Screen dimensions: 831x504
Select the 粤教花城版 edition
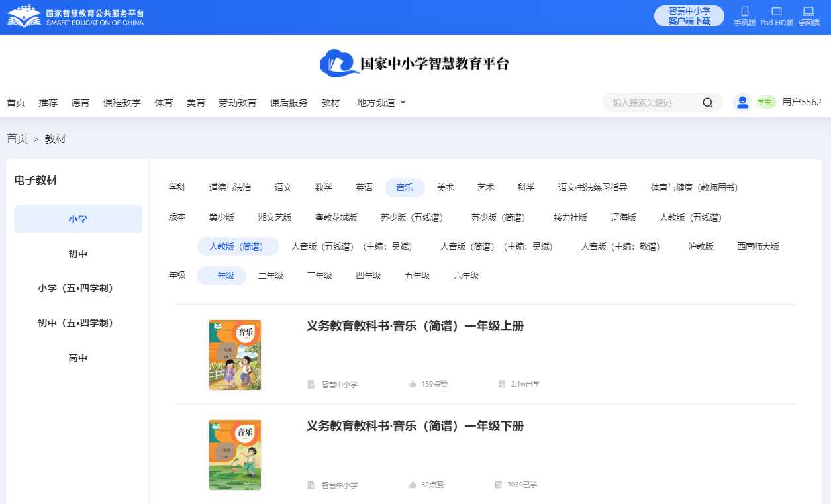(336, 217)
